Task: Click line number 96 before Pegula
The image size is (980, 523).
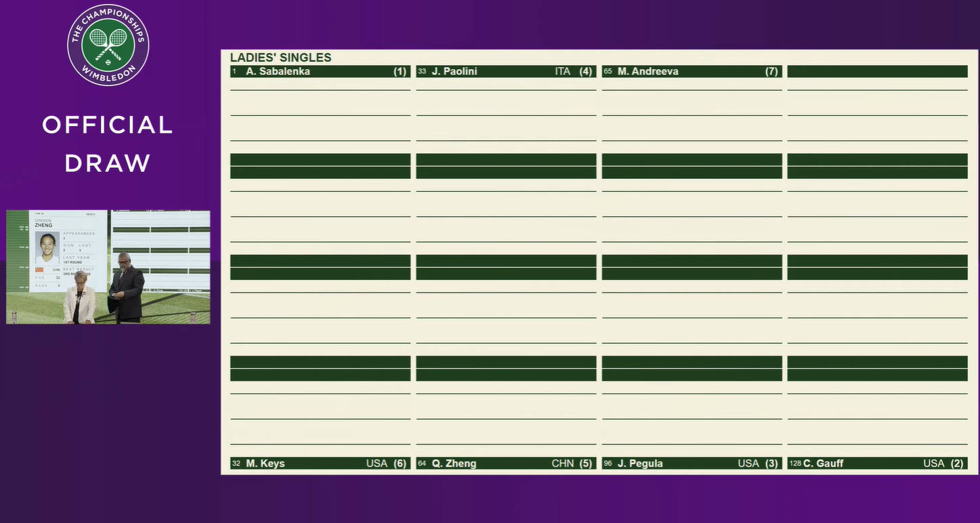Action: coord(608,463)
